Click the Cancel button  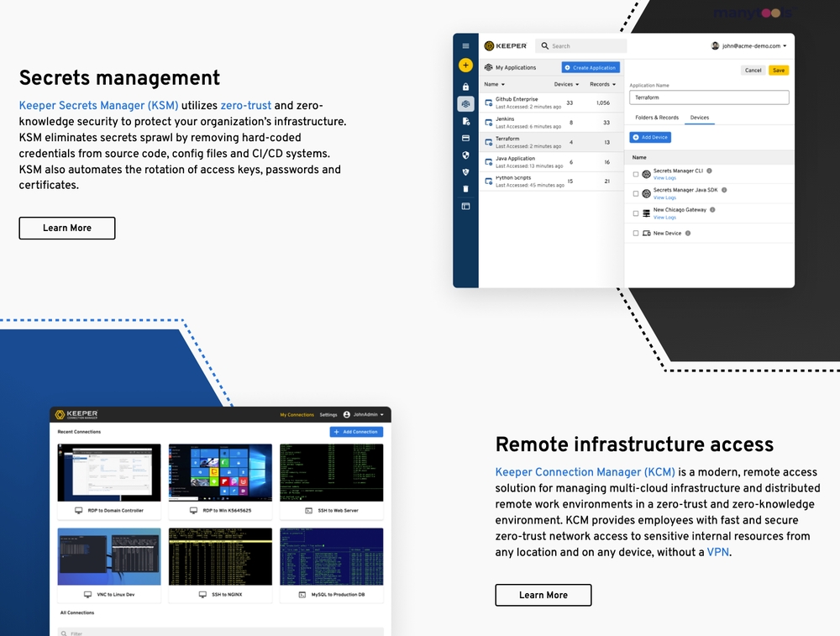click(x=753, y=71)
